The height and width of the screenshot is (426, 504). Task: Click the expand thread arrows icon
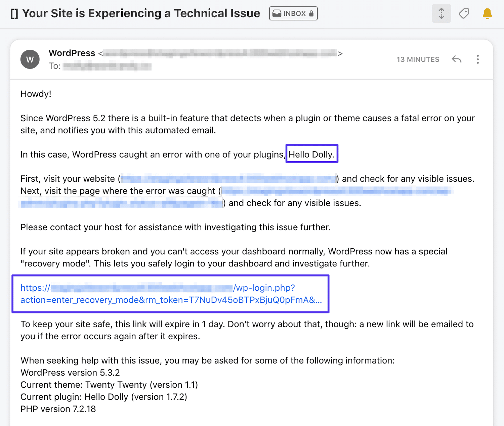(441, 13)
